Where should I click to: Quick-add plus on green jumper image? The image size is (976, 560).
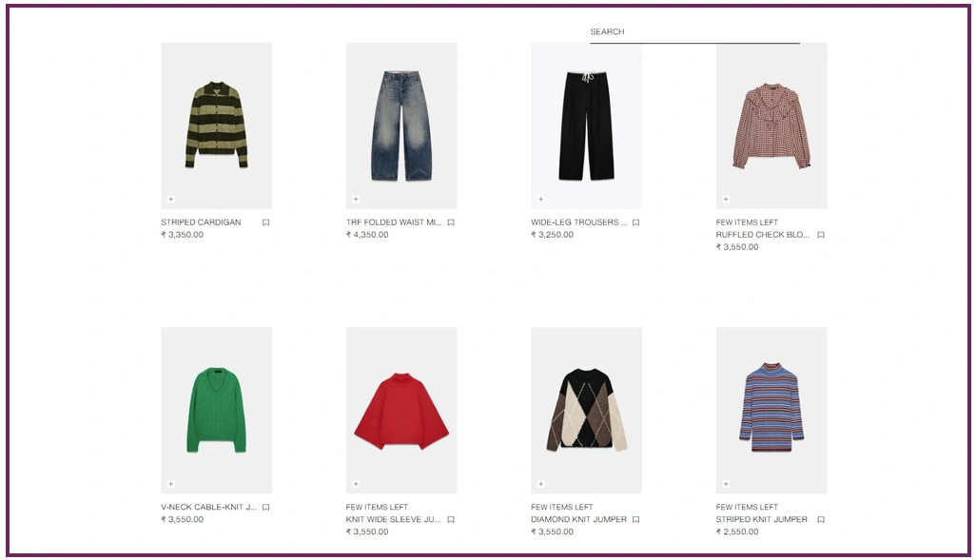[170, 484]
